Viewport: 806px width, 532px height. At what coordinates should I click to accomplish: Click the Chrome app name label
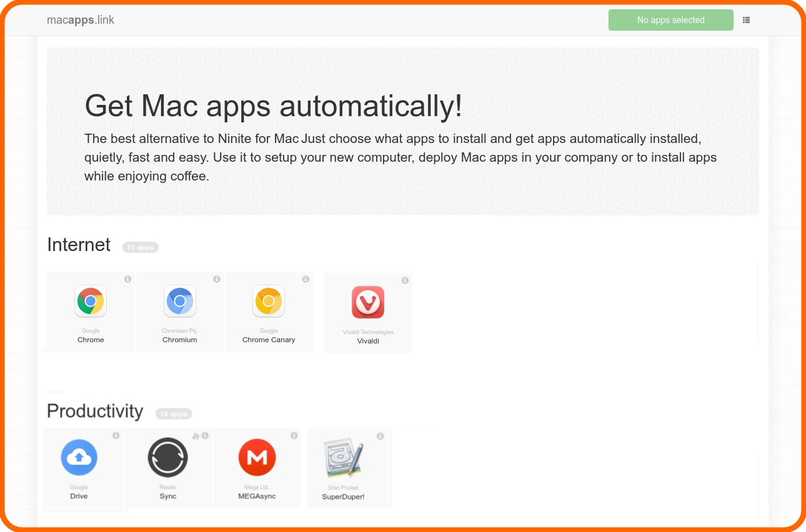click(x=91, y=340)
